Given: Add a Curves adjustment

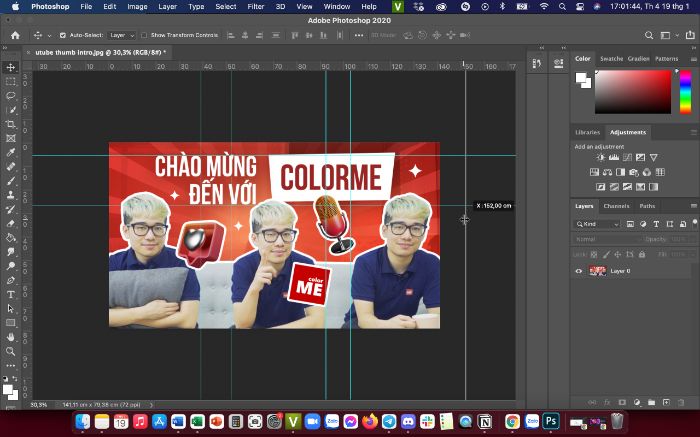Looking at the screenshot, I should point(627,158).
